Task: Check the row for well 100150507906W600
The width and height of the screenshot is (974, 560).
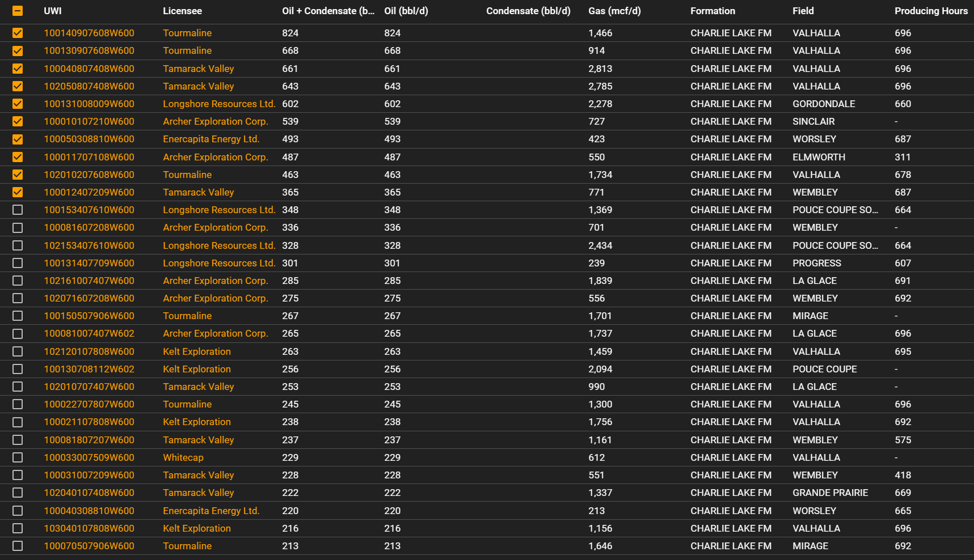Action: tap(18, 316)
